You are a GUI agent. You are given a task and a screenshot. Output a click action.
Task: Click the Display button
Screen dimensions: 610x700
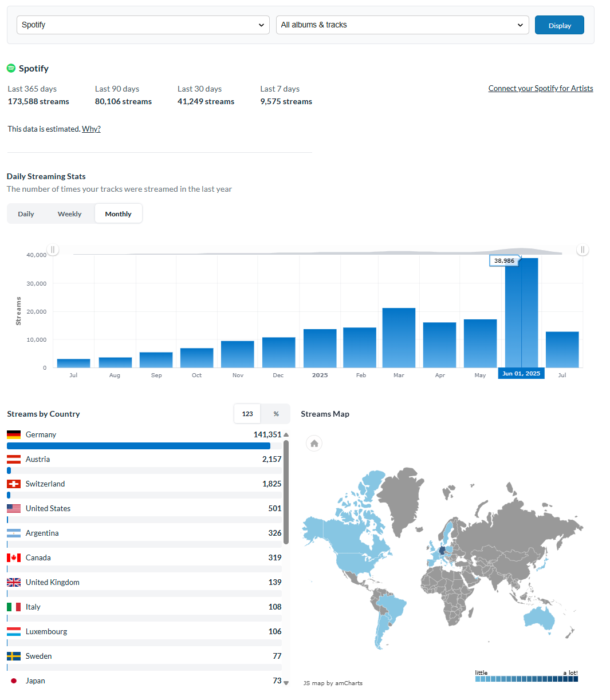tap(560, 25)
